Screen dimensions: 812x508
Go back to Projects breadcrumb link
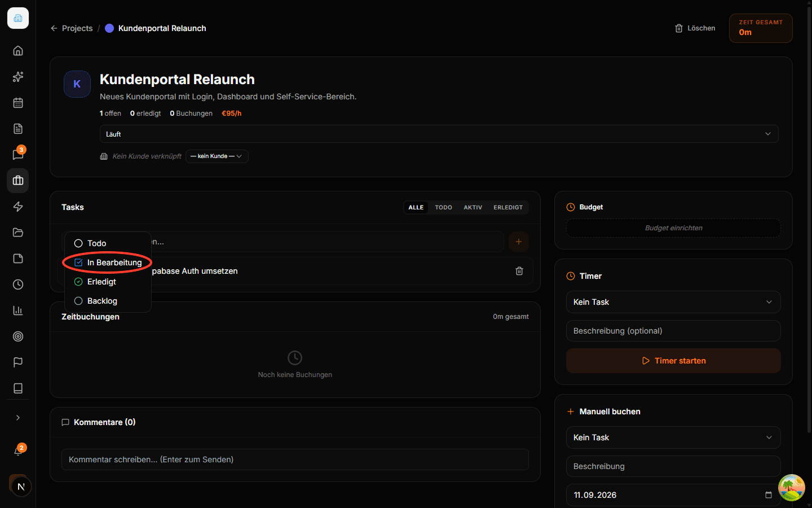[x=72, y=28]
